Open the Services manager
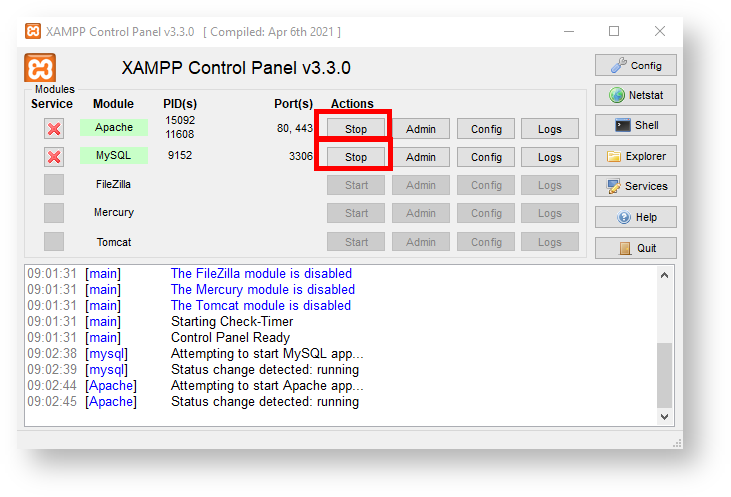 635,187
